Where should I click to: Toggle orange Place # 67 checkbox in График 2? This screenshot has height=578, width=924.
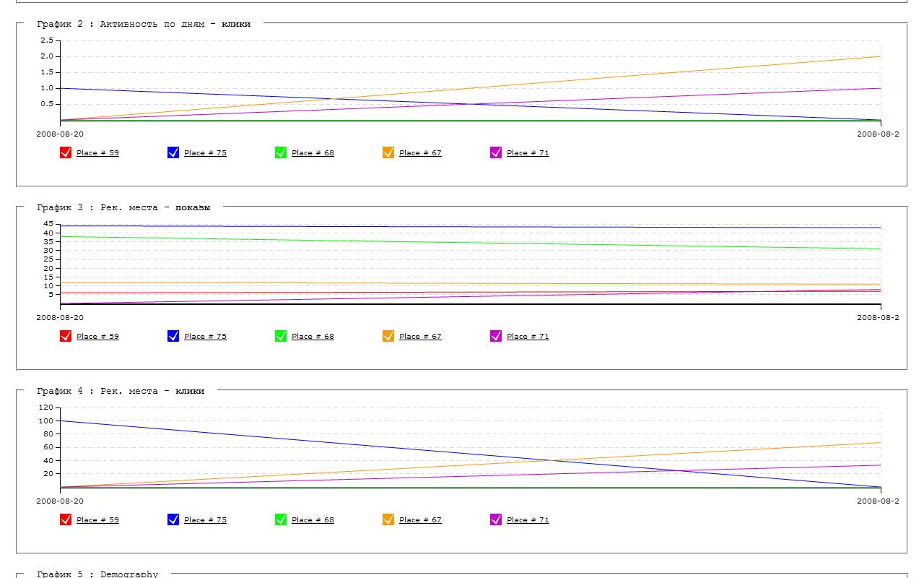coord(388,152)
